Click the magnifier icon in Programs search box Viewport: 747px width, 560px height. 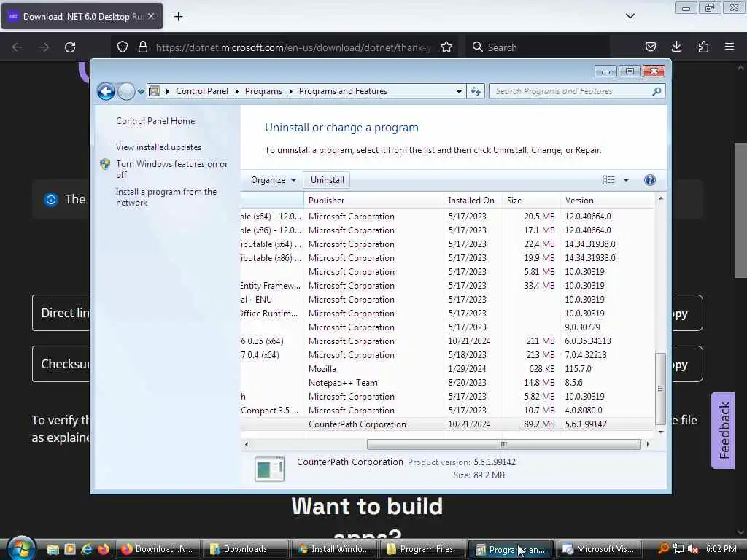[657, 91]
